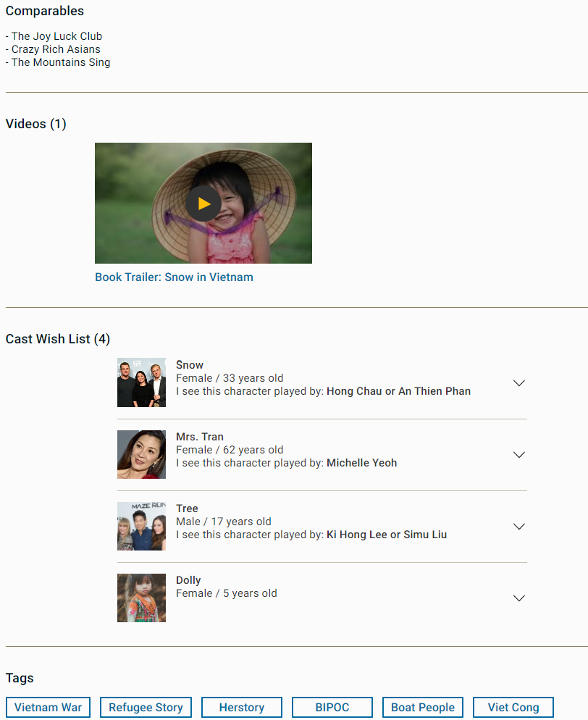Click the Mrs. Tran portrait thumbnail
Screen dimensions: 588x720
141,454
